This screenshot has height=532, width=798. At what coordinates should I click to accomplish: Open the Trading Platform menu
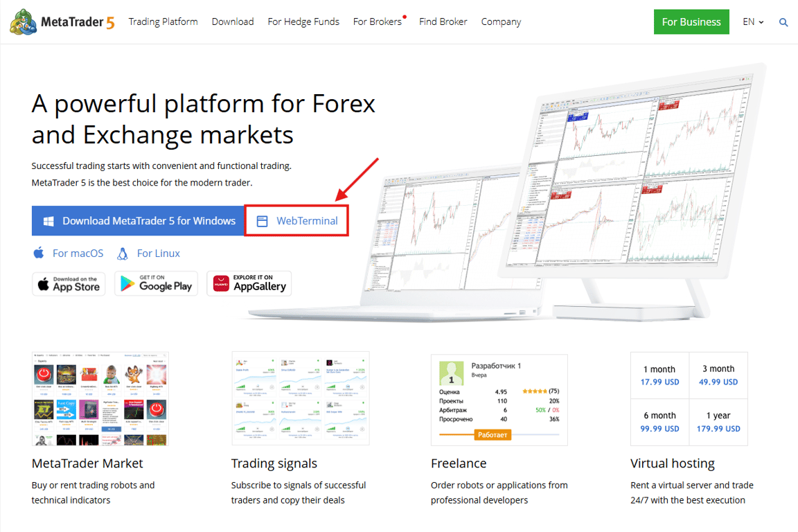point(163,21)
